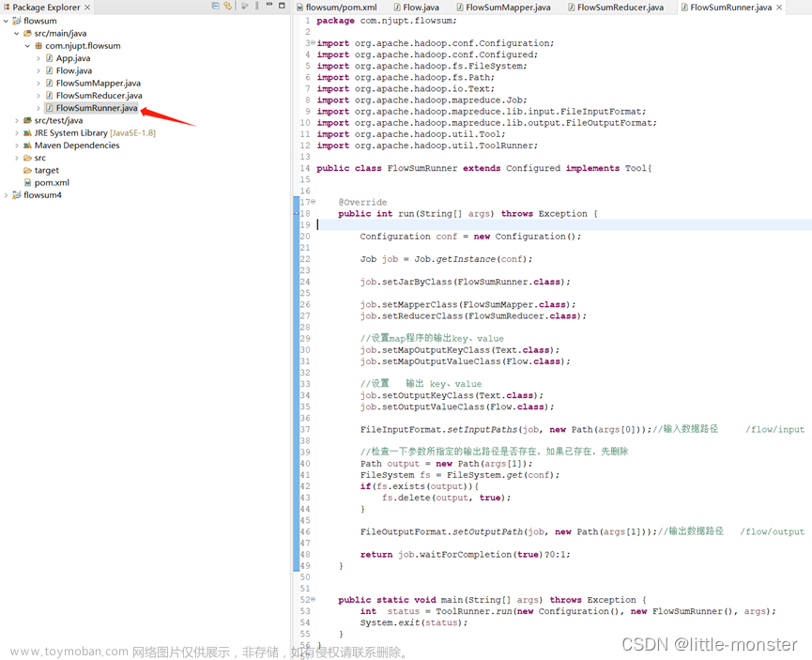Select FlowSumMapper.java in Package Explorer
Viewport: 812px width, 660px height.
(x=99, y=83)
